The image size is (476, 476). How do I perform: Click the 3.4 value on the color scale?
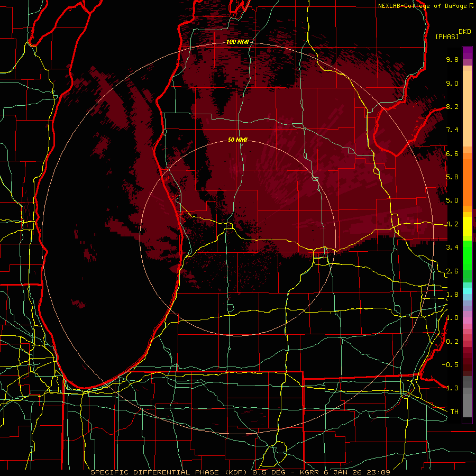pos(452,247)
